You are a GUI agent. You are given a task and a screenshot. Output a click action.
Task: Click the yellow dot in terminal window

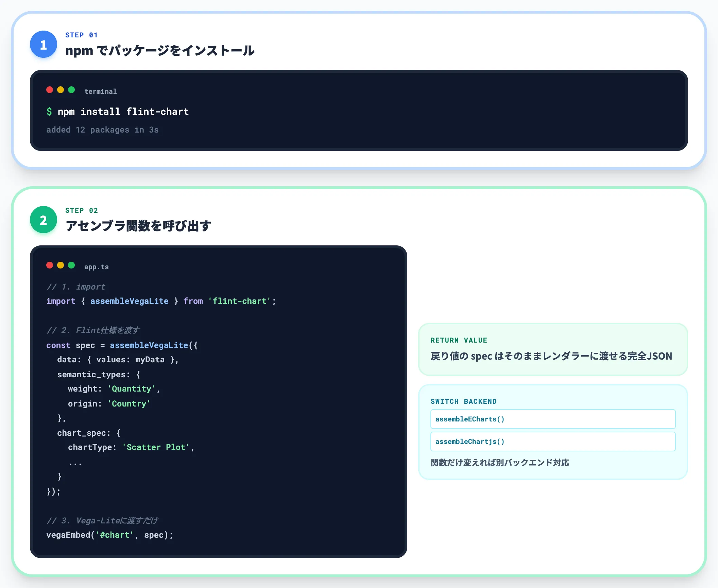point(61,90)
